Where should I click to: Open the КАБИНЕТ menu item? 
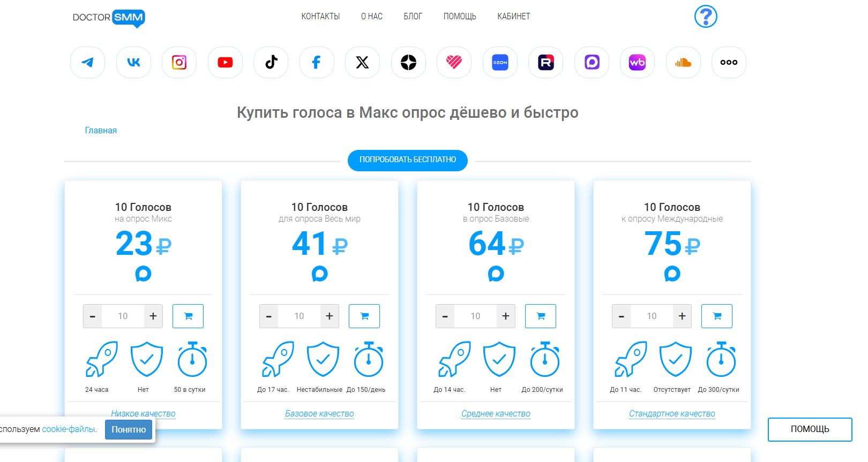click(x=513, y=17)
